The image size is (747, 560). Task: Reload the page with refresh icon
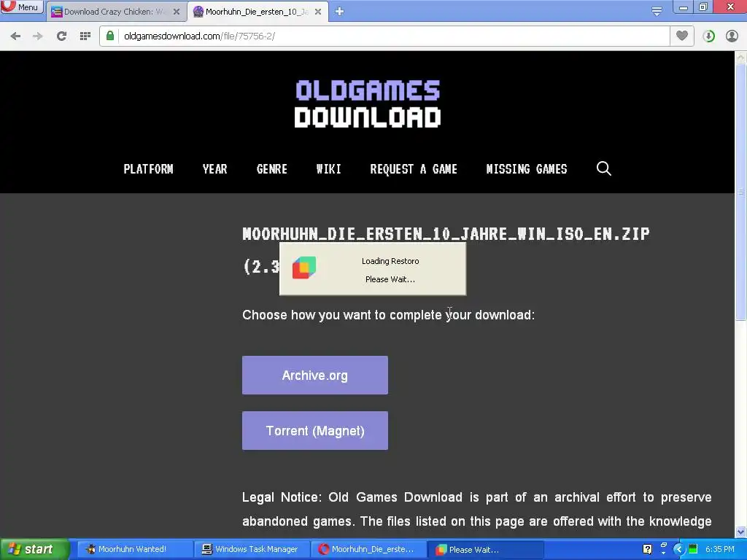(x=61, y=36)
